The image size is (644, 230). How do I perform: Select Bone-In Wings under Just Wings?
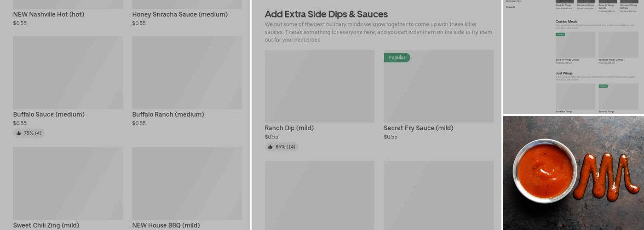point(618,97)
